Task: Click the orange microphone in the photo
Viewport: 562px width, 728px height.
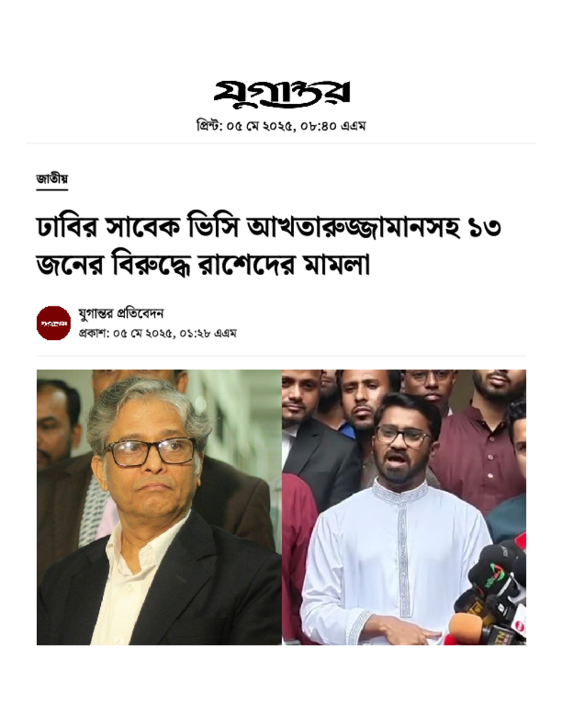Action: click(x=466, y=628)
